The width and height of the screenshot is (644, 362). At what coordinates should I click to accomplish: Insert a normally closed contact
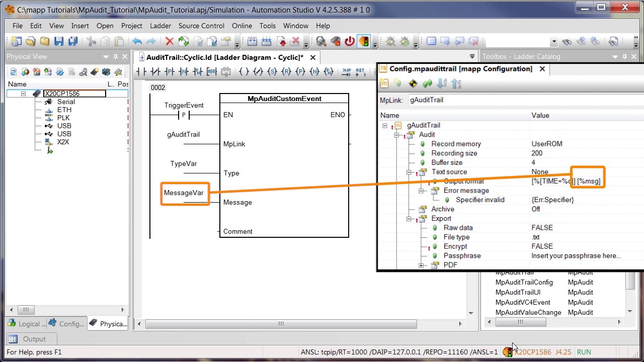click(x=155, y=72)
